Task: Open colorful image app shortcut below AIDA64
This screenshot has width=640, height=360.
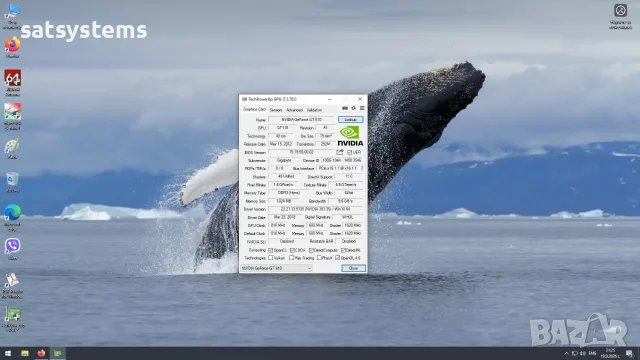Action: point(13,116)
